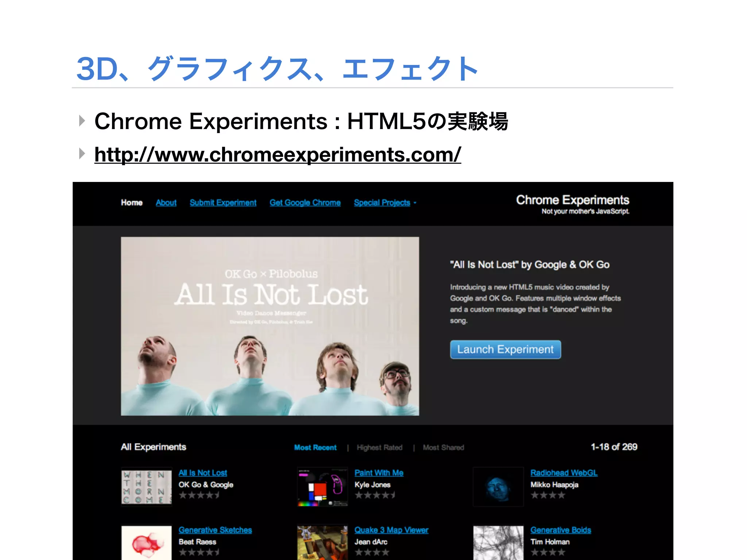Open the All Is Not Lost banner image
Viewport: 747px width, 560px height.
tap(270, 326)
